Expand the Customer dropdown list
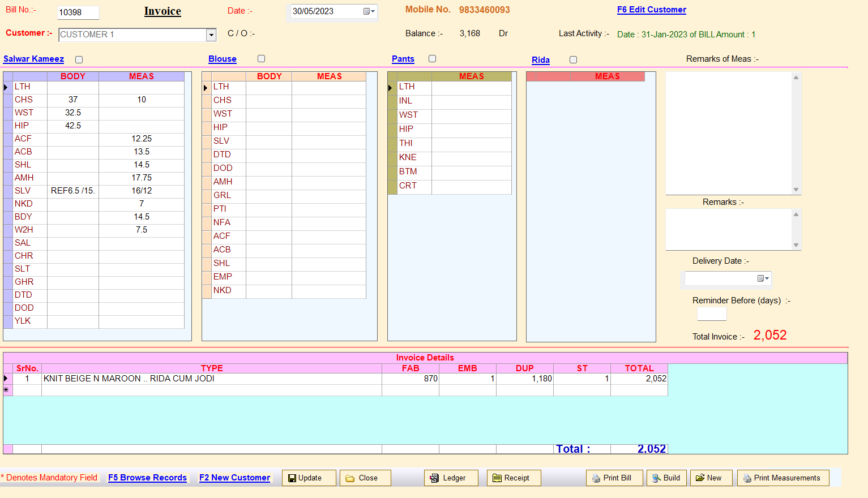This screenshot has width=868, height=498. point(211,35)
